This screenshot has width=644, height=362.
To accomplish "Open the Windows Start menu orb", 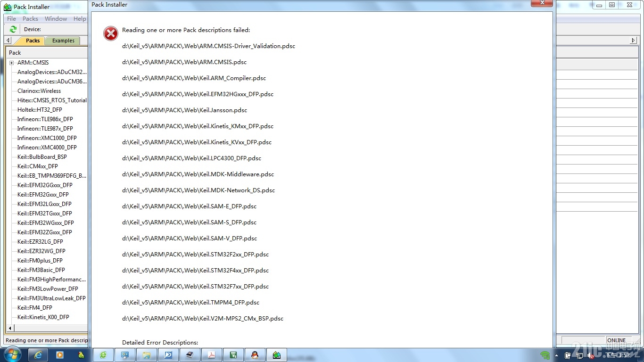I will coord(12,354).
